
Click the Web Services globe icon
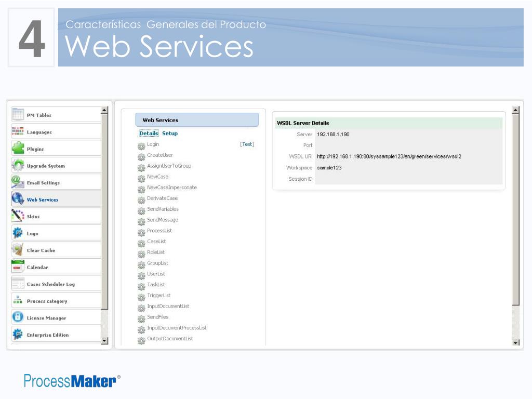tap(18, 199)
